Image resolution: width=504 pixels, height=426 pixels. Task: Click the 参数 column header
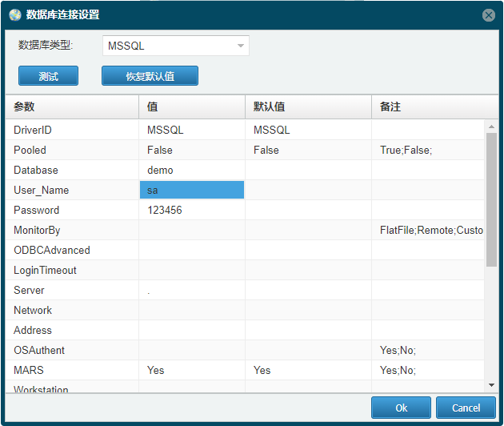(72, 106)
